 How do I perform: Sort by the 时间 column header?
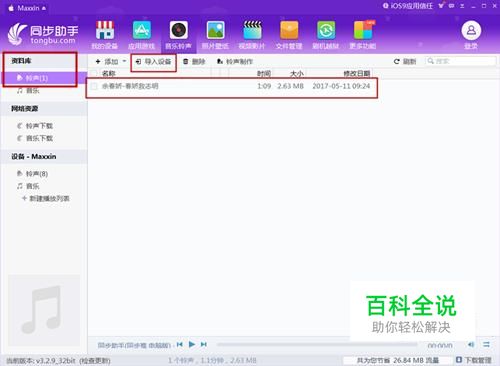pyautogui.click(x=264, y=73)
